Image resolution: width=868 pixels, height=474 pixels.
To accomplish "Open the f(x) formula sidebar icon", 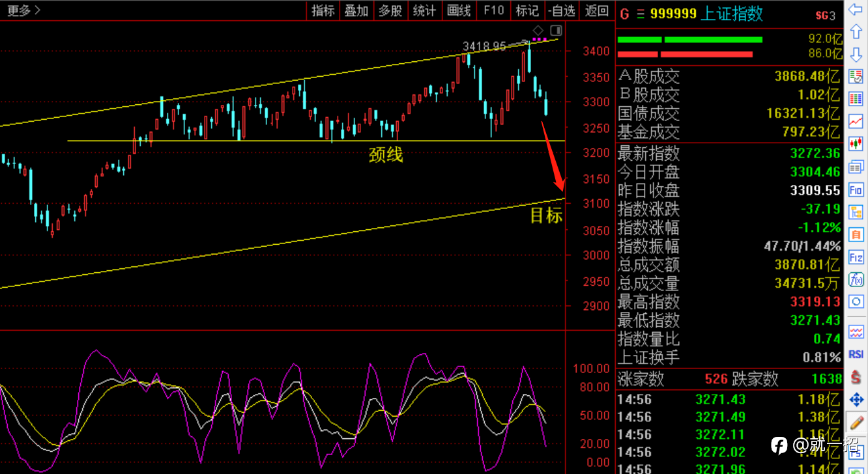I will (856, 279).
